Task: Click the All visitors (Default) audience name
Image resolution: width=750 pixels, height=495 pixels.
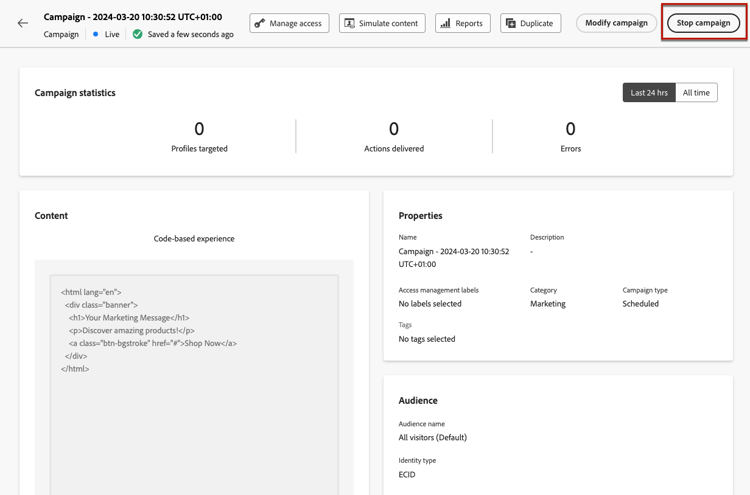Action: pos(433,438)
